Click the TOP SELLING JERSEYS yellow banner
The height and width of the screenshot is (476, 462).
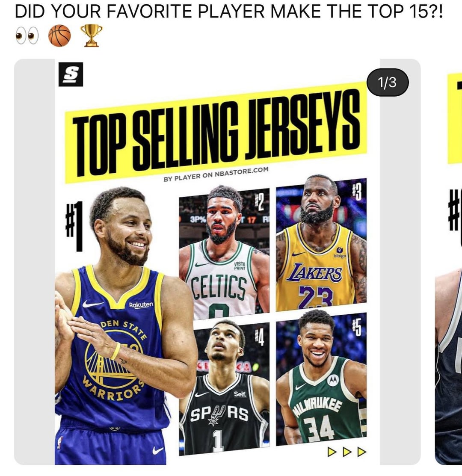point(216,133)
